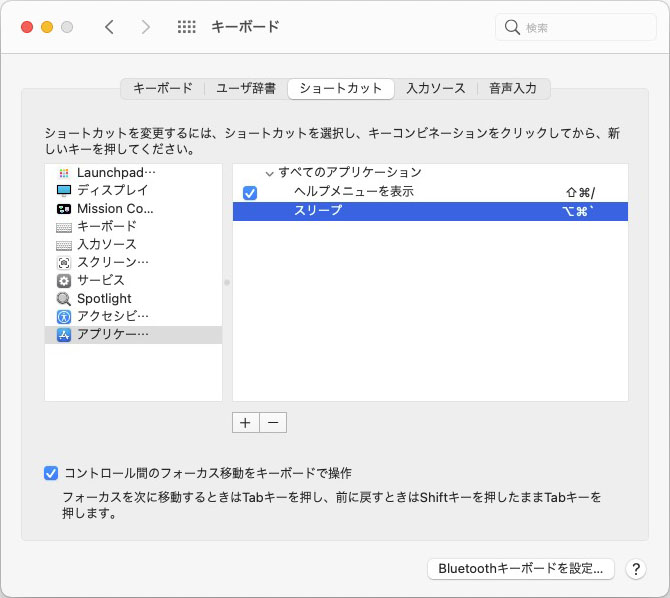Open help with the question mark button
The width and height of the screenshot is (670, 598).
(x=636, y=569)
